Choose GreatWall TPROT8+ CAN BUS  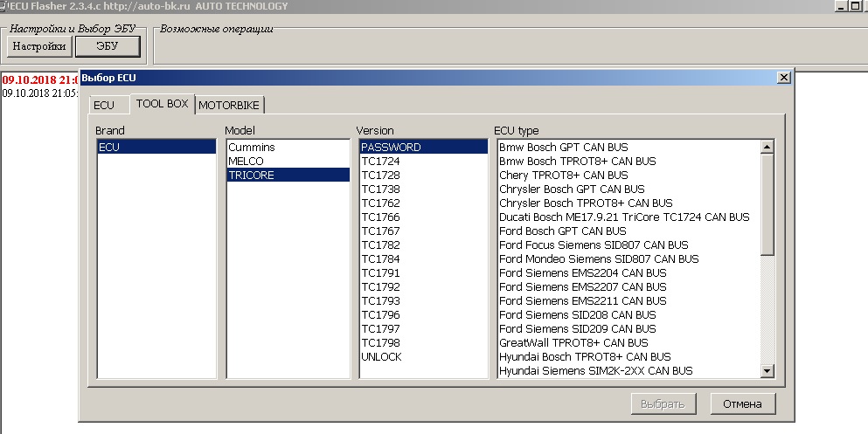click(x=628, y=343)
